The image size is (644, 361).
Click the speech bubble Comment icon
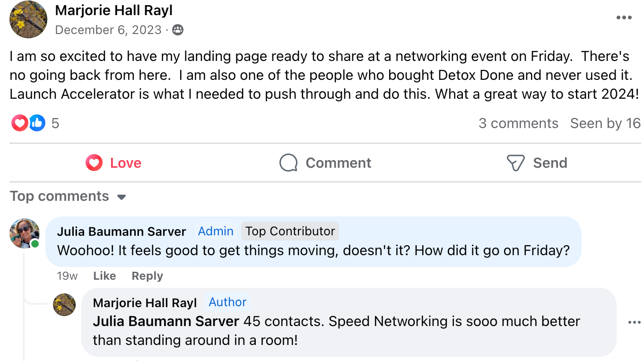pyautogui.click(x=288, y=163)
